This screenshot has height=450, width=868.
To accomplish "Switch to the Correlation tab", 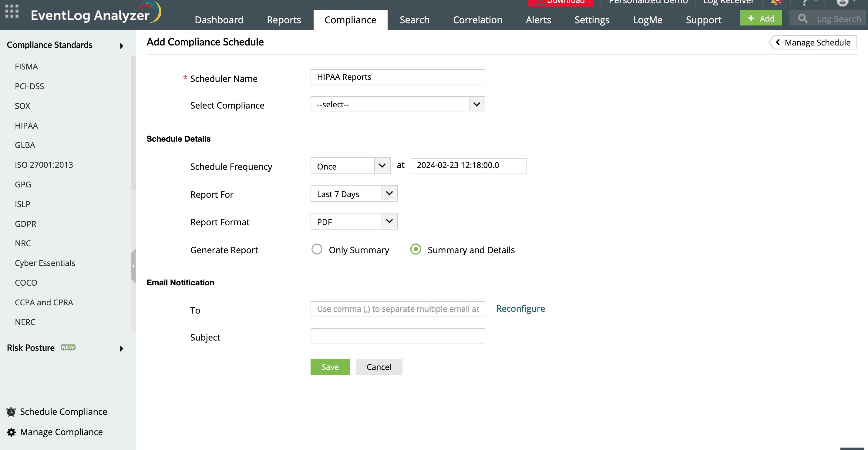I will 477,20.
